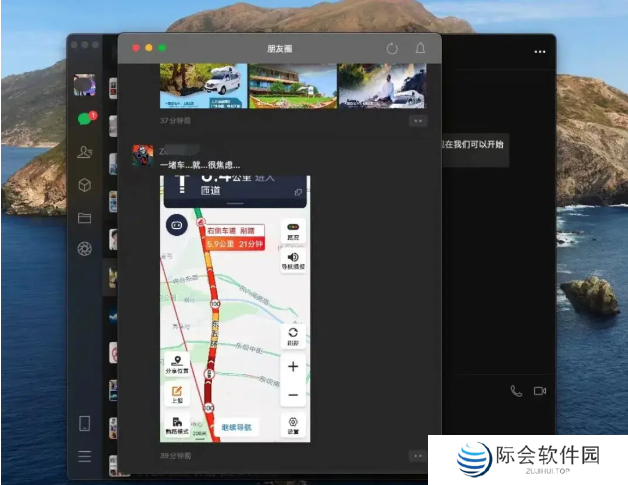This screenshot has height=485, width=628.
Task: Open the Favorites cube icon in sidebar
Action: pos(85,185)
